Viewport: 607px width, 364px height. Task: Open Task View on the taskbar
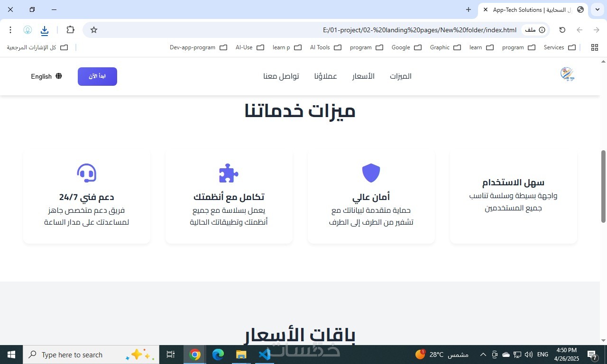(x=171, y=355)
